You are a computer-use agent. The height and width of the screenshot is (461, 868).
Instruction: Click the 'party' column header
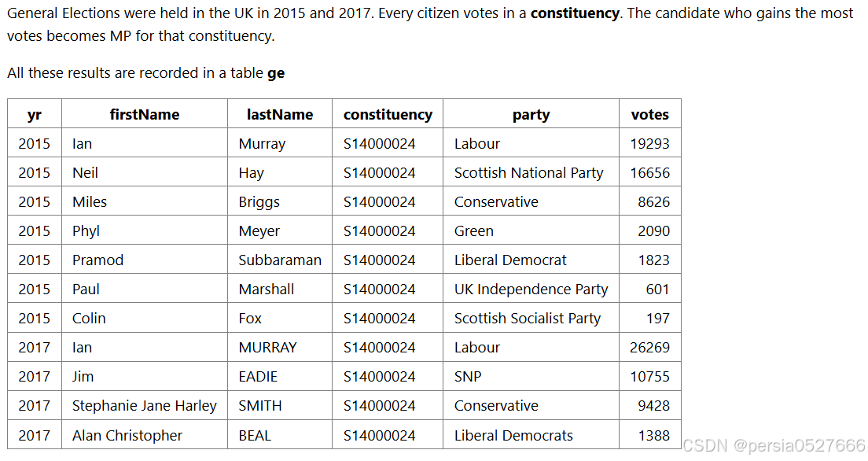point(531,114)
